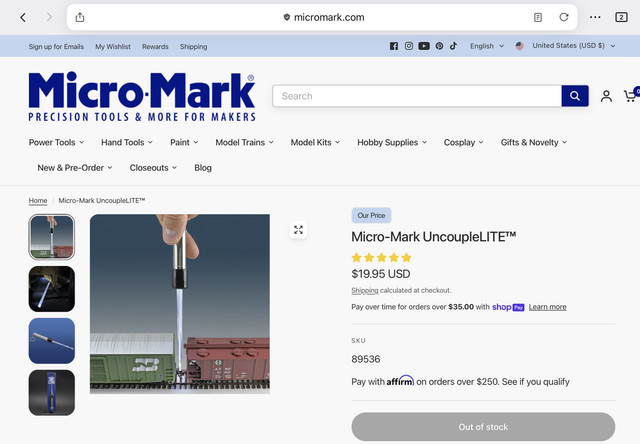Click the Shop Pay logo
The height and width of the screenshot is (444, 640).
pyautogui.click(x=508, y=307)
